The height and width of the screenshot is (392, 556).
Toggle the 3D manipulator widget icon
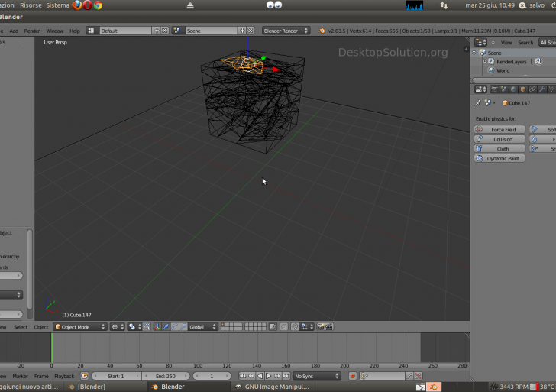tap(157, 327)
